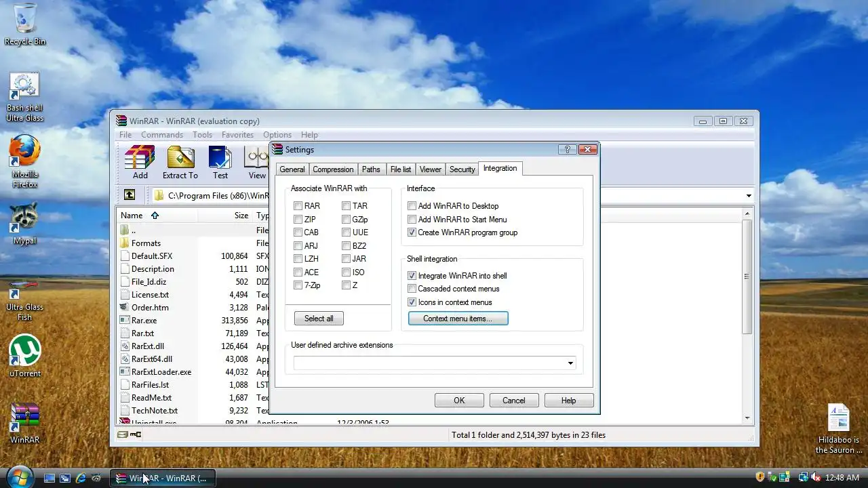Check the ISO association checkbox
The height and width of the screenshot is (488, 868).
[x=346, y=272]
